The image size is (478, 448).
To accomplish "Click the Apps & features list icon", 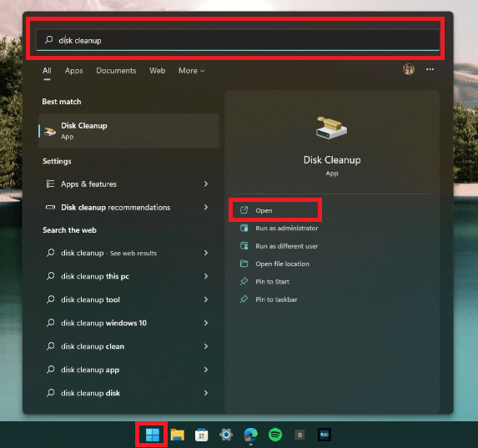I will (50, 184).
